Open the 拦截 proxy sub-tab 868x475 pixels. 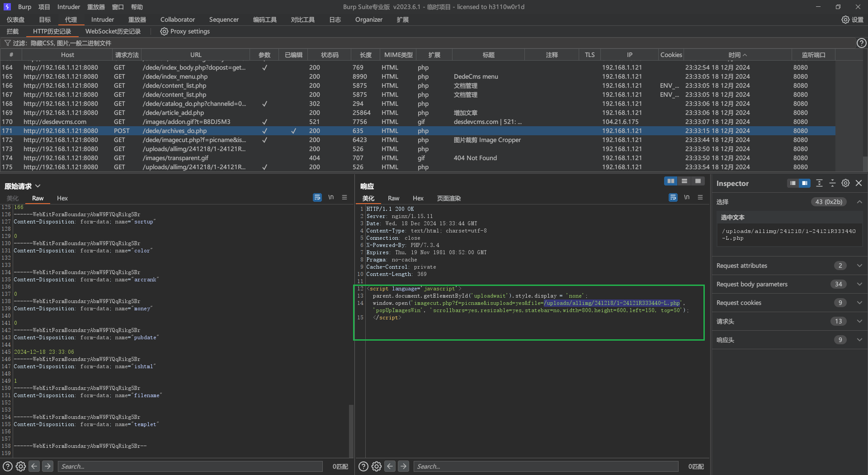13,31
